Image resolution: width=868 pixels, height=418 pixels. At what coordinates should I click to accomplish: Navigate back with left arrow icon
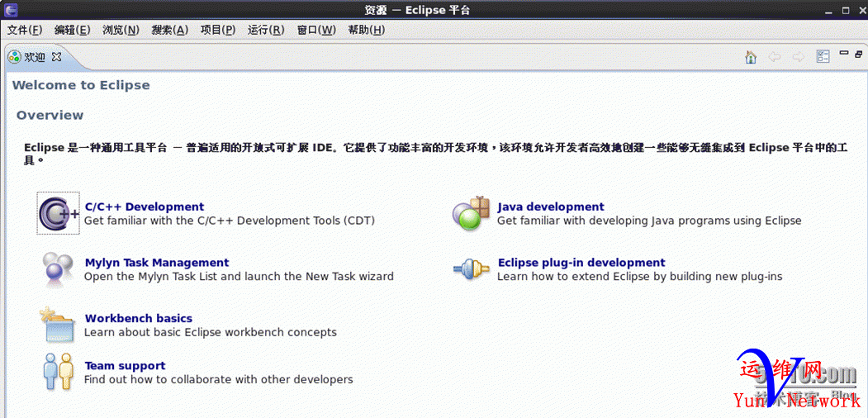point(775,56)
